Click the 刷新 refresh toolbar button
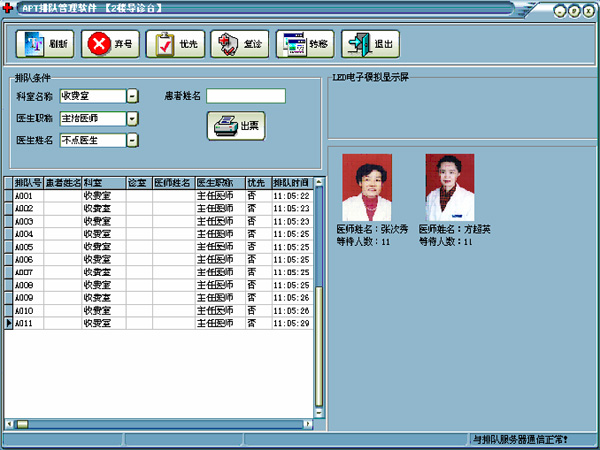Image resolution: width=600 pixels, height=450 pixels. 44,44
